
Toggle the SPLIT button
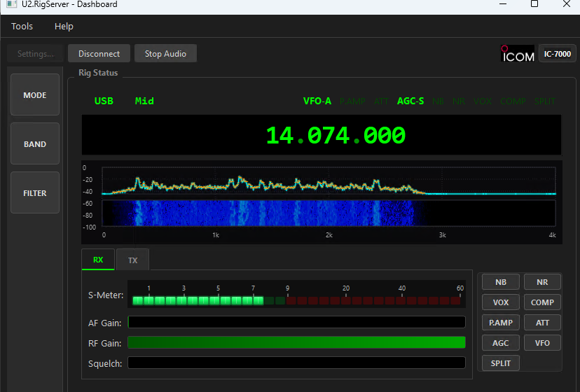coord(500,363)
